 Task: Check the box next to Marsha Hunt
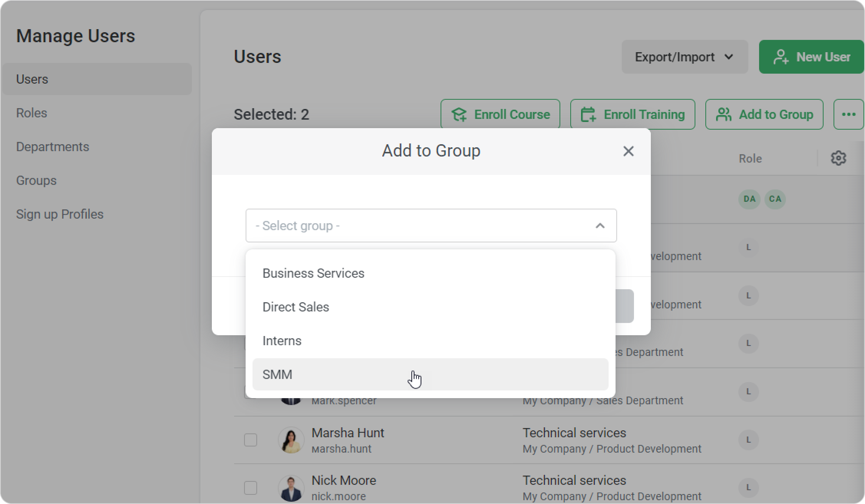point(251,440)
